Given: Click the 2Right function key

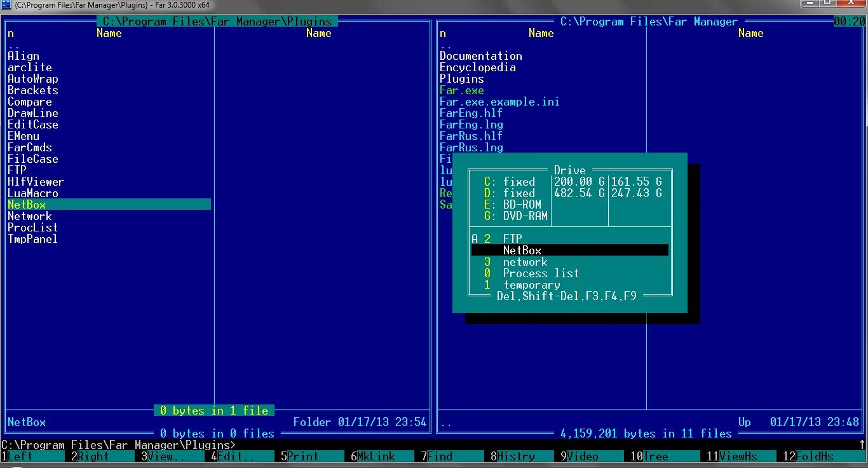Looking at the screenshot, I should coord(103,457).
